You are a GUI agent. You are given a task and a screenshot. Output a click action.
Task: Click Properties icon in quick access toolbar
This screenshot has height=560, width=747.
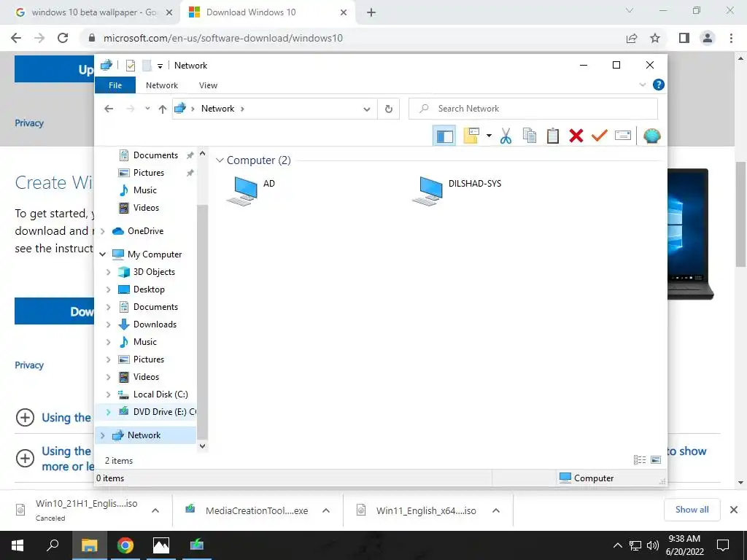point(130,66)
